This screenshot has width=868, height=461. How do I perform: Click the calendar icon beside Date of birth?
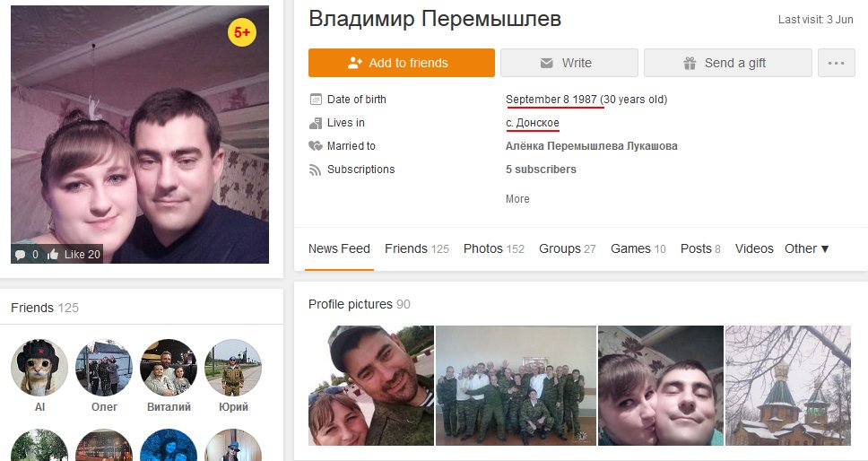(x=316, y=100)
